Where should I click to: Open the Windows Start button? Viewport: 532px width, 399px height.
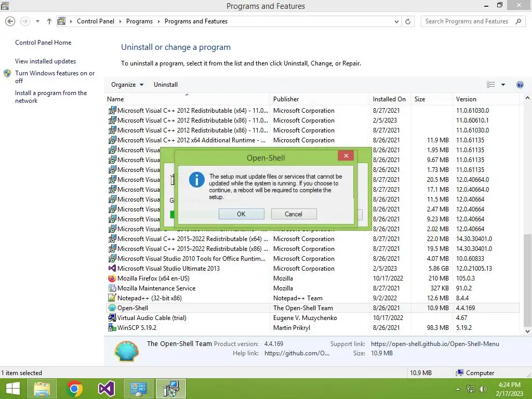13,389
